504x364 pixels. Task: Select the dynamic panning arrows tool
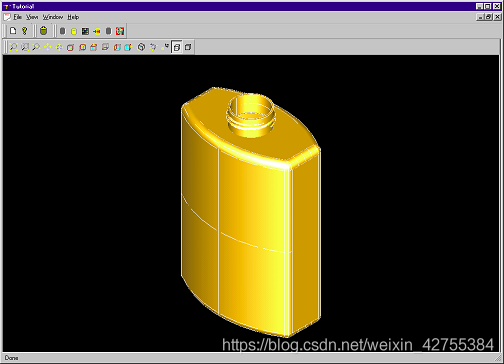coord(47,47)
